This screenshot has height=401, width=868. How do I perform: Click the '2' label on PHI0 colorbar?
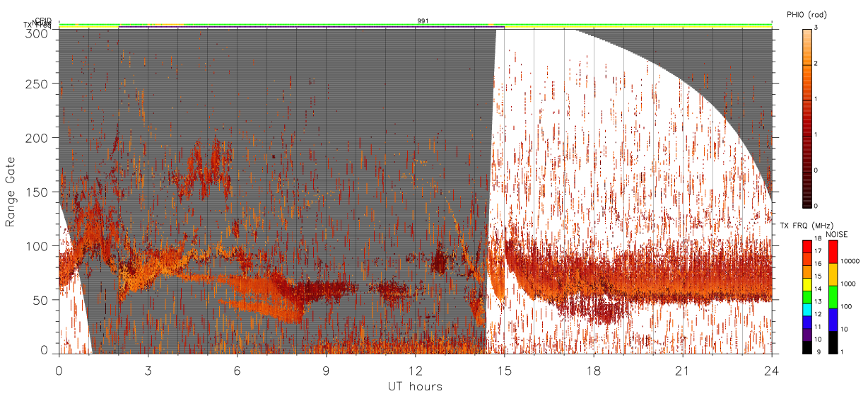tap(816, 64)
